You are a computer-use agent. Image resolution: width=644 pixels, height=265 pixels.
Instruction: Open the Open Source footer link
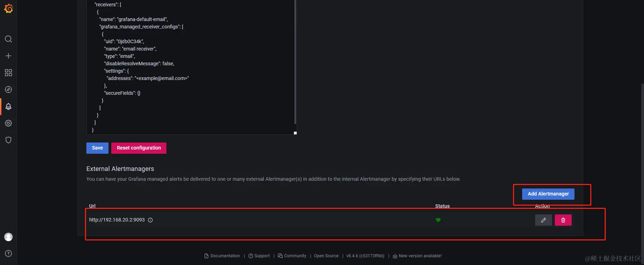click(326, 256)
